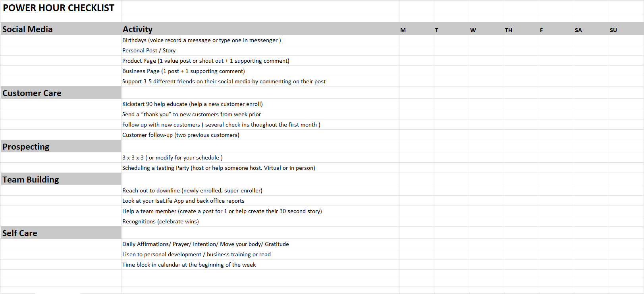This screenshot has width=644, height=294.
Task: Select the Send a thank you cell
Action: point(260,114)
